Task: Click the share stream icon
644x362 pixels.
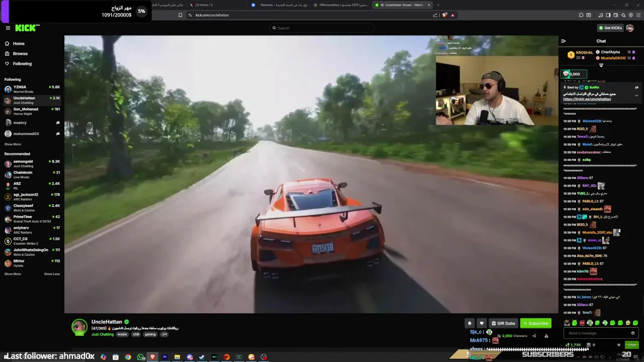Action: click(534, 336)
